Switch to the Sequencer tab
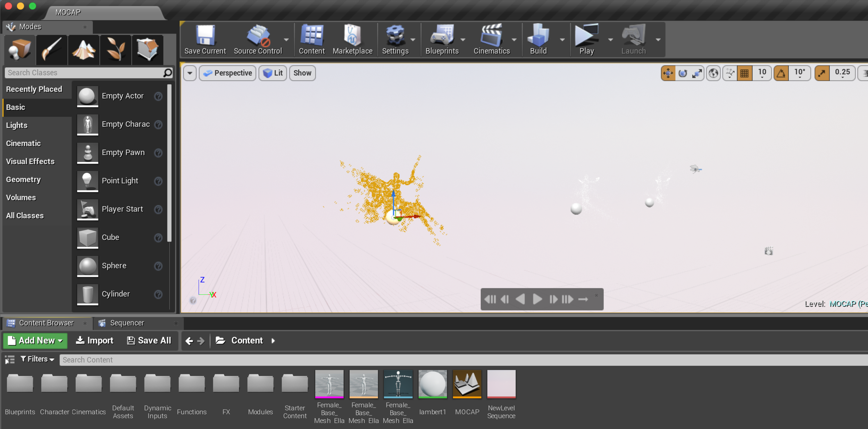This screenshot has width=868, height=429. [x=127, y=323]
